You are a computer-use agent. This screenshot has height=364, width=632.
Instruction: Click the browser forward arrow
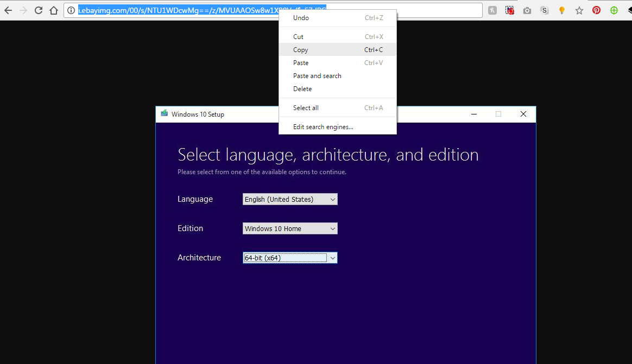coord(23,10)
